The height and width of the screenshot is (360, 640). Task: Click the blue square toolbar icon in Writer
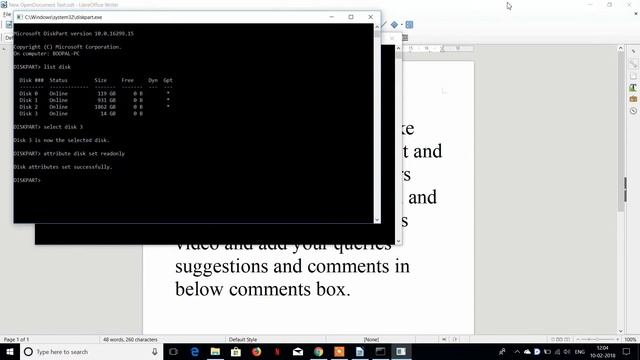[409, 25]
